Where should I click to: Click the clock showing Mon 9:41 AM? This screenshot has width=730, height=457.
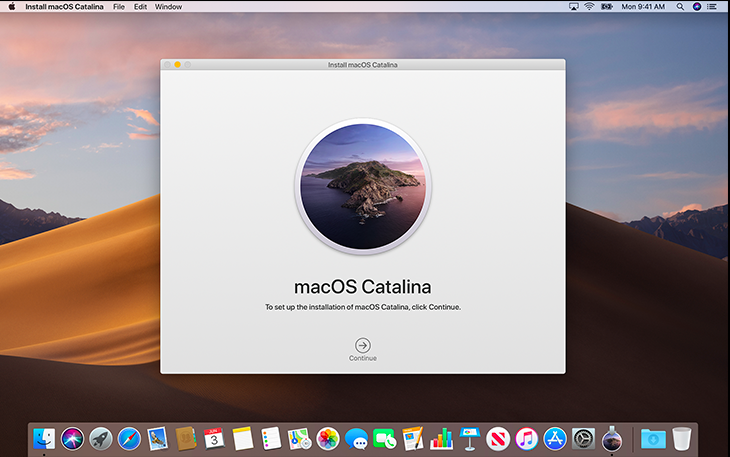643,7
